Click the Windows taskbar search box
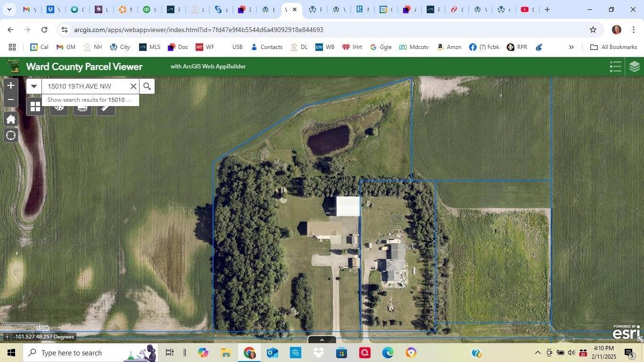Viewport: 644px width, 362px height. (x=91, y=353)
